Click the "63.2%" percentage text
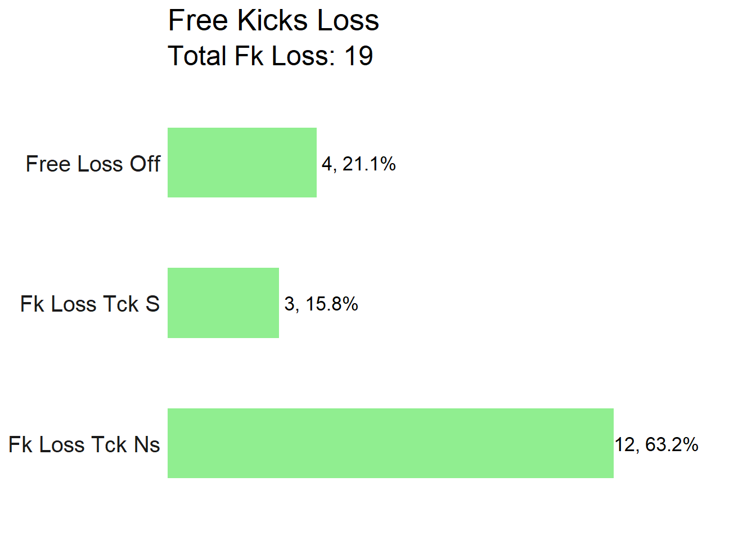The image size is (756, 540). tap(672, 444)
